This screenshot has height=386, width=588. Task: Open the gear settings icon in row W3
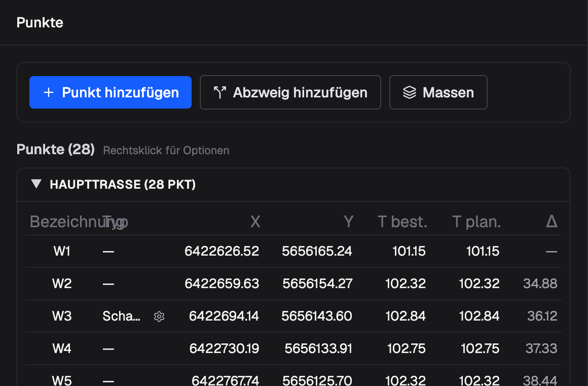click(159, 316)
